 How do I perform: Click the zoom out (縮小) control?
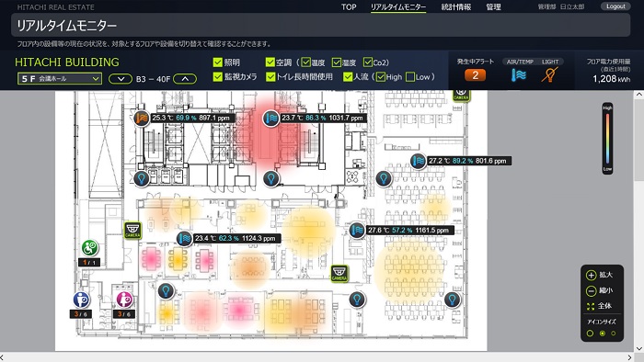[x=600, y=290]
